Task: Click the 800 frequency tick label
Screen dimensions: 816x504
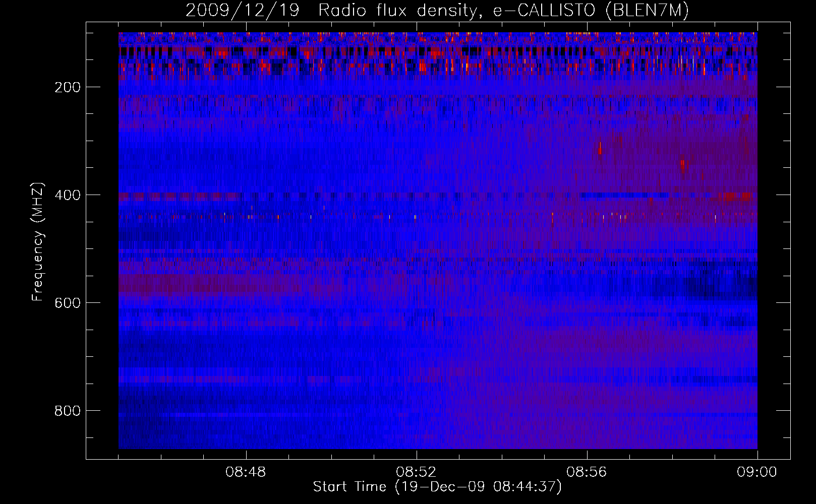Action: [x=68, y=411]
